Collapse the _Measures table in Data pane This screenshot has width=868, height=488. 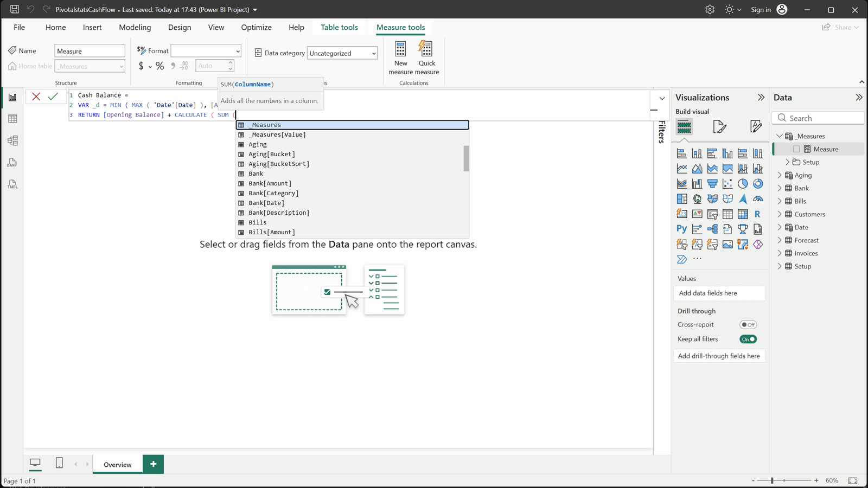coord(780,136)
